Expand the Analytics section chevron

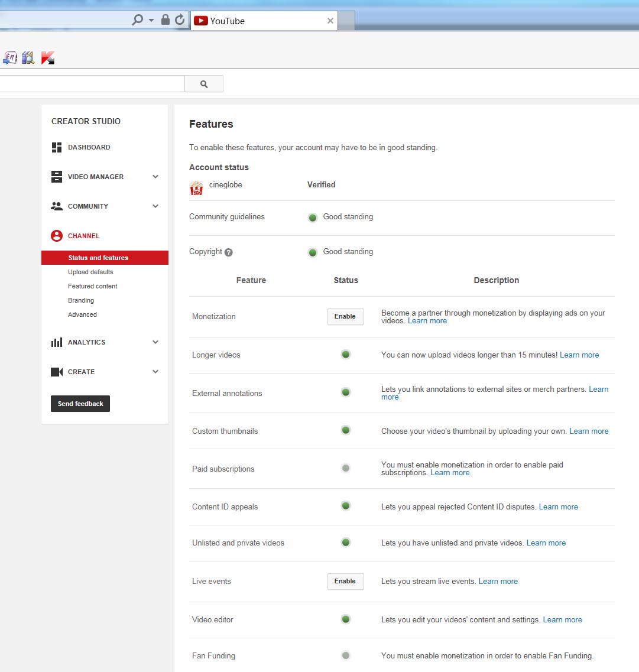point(155,342)
